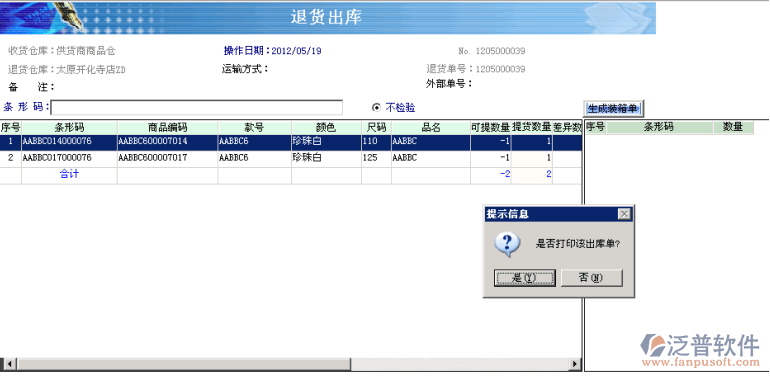Click the 数量 header in packing list panel
This screenshot has height=378, width=770.
click(x=733, y=127)
